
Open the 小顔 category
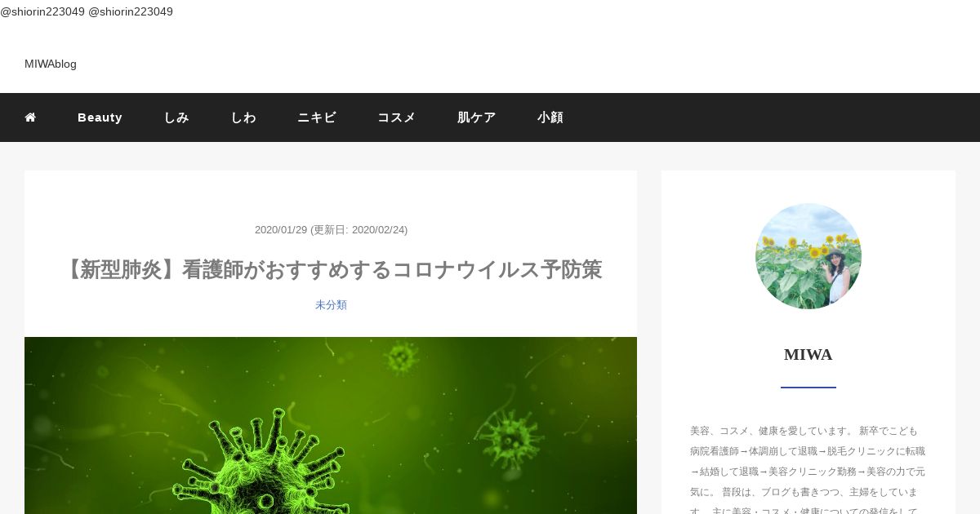tap(550, 117)
